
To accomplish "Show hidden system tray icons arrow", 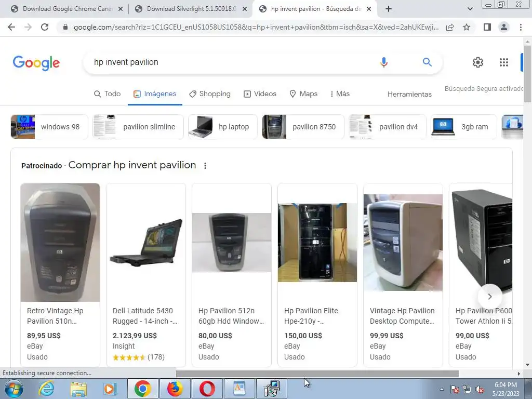I will 442,389.
